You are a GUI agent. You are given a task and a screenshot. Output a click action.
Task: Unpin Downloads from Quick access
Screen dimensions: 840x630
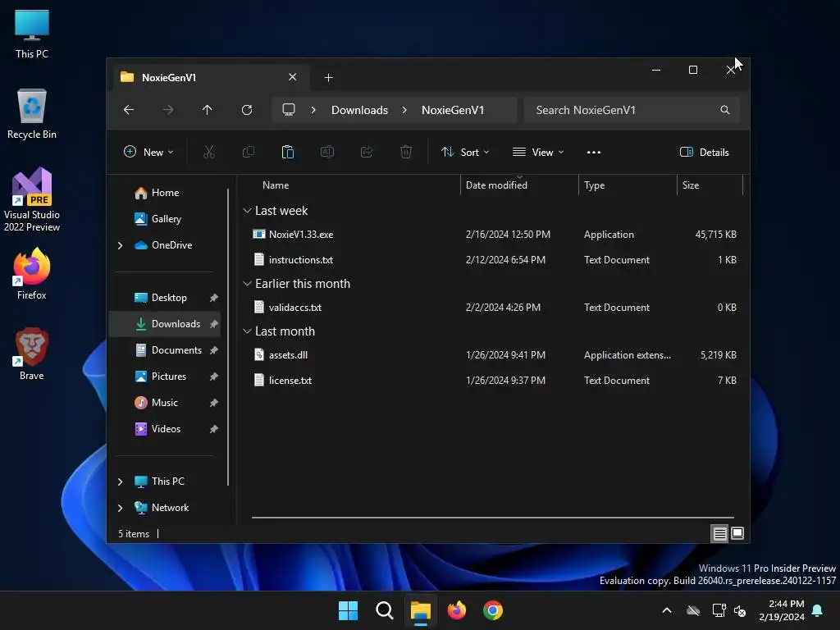[214, 324]
